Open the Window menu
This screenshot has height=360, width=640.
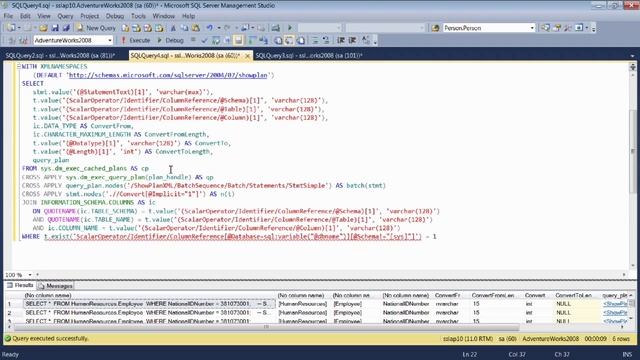[x=164, y=16]
